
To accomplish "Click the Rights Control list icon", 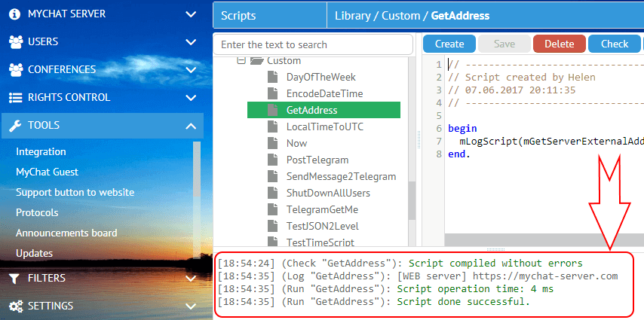I will (15, 98).
